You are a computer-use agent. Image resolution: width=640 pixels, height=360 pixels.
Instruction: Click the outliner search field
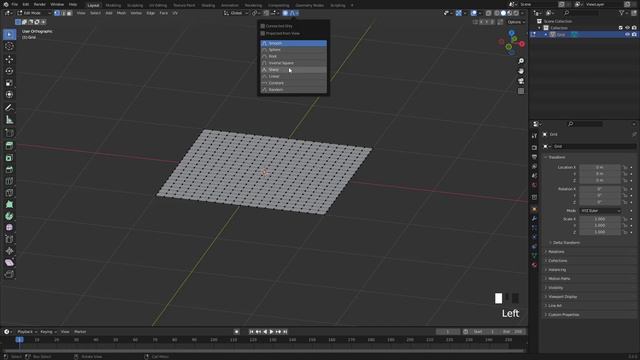coord(582,13)
